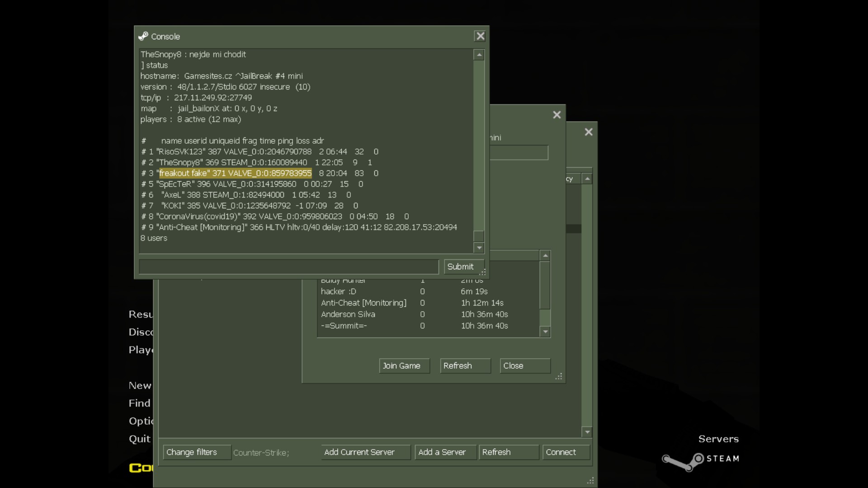Click the Change filters button

tap(197, 452)
